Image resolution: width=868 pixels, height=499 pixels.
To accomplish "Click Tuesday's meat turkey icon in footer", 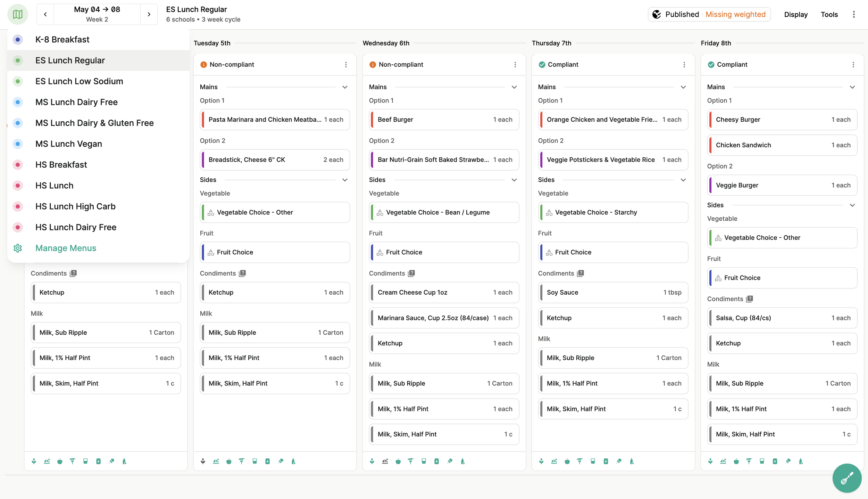I will [216, 461].
